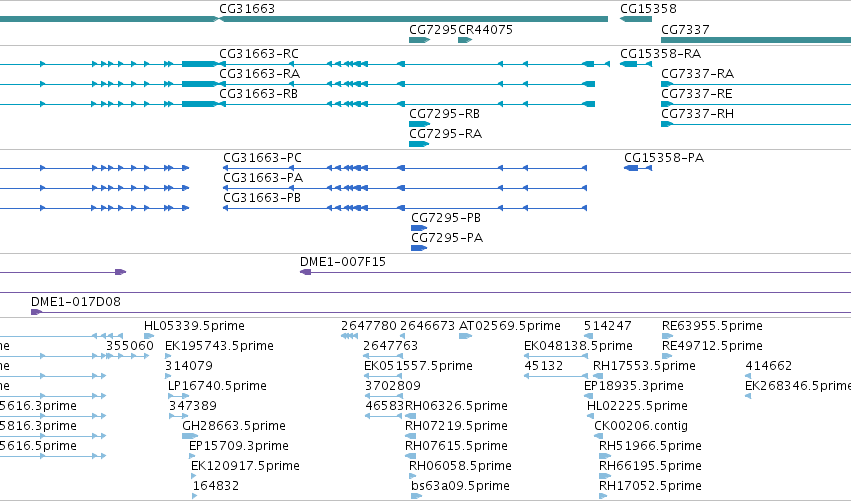Click EST EK268346.5prime label
Screen dimensions: 851x501
coord(798,386)
